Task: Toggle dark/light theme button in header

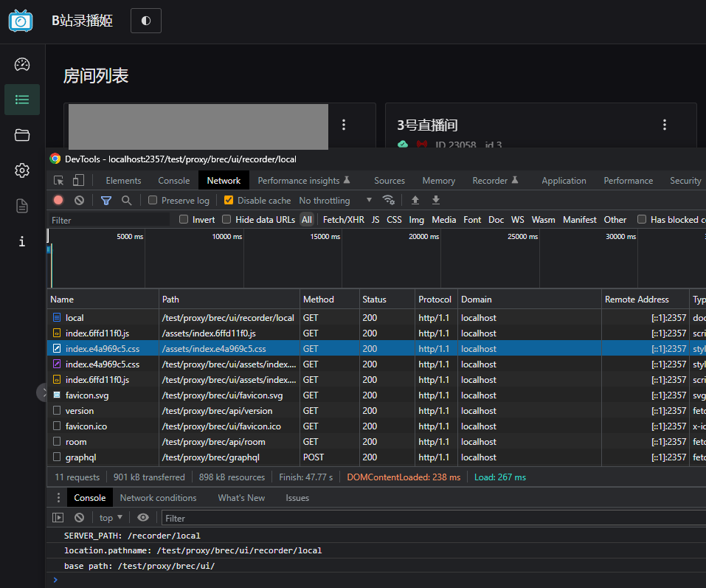Action: (146, 21)
